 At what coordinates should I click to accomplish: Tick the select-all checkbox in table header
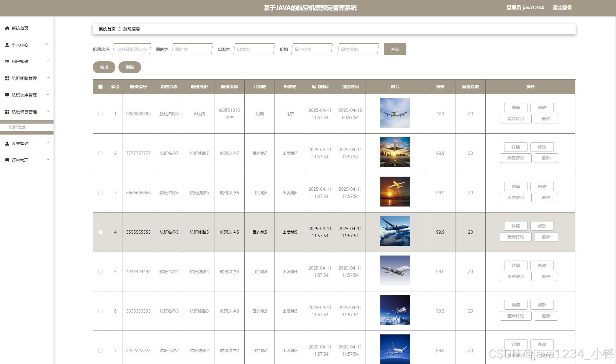pos(100,87)
